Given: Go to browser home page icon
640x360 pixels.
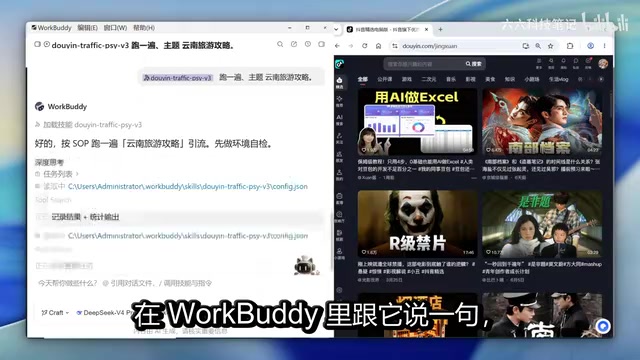Looking at the screenshot, I should click(x=378, y=46).
